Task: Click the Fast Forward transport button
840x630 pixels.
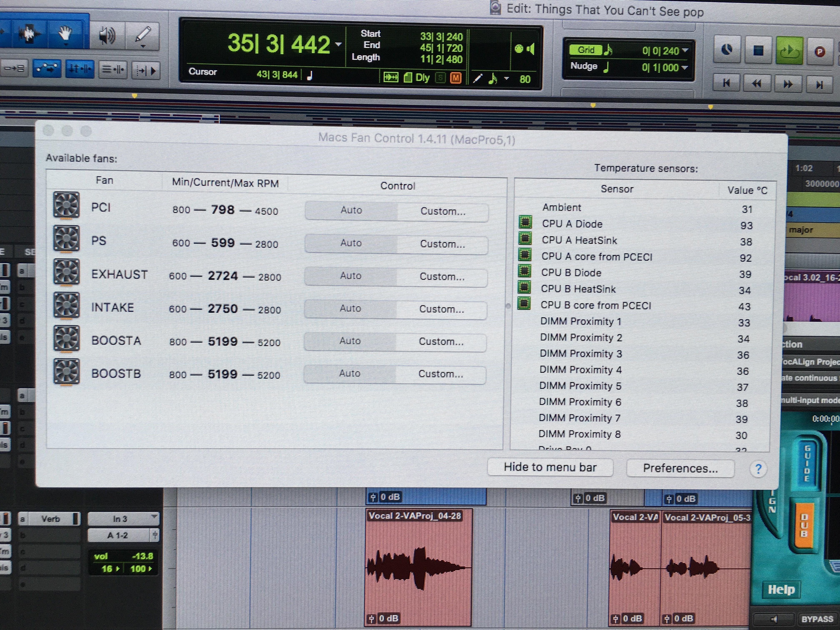Action: click(788, 84)
